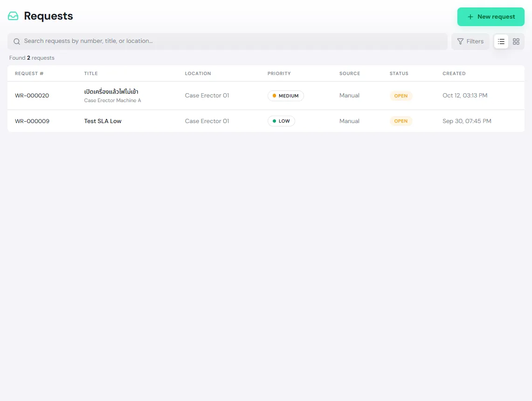Viewport: 532px width, 401px height.
Task: Click the 'Test SLA Low' title
Action: coord(103,121)
